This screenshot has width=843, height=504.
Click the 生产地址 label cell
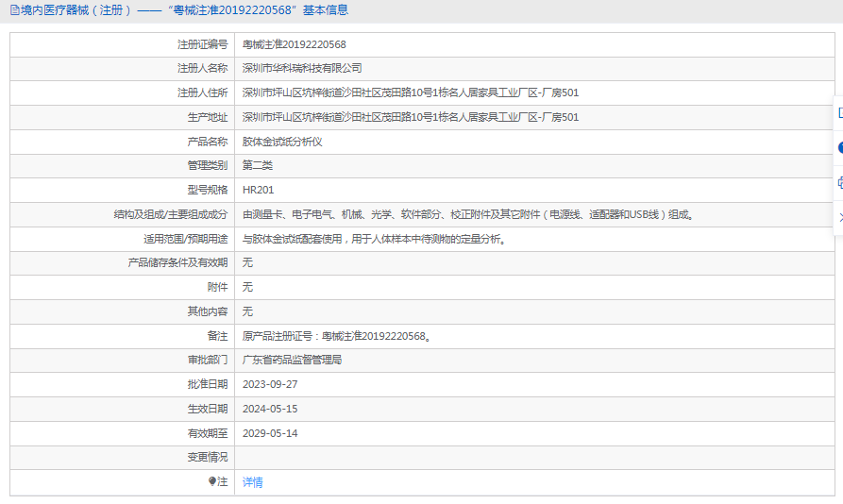click(x=122, y=117)
